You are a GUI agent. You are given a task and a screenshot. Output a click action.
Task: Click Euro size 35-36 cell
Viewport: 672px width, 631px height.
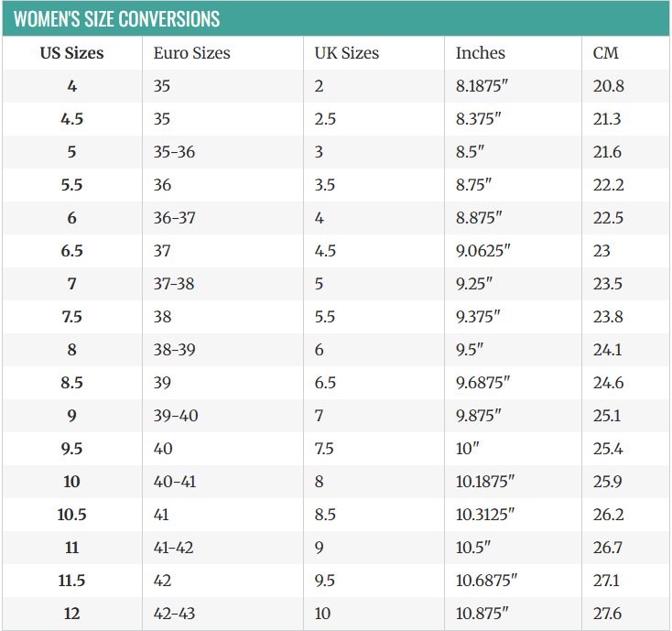tap(174, 152)
